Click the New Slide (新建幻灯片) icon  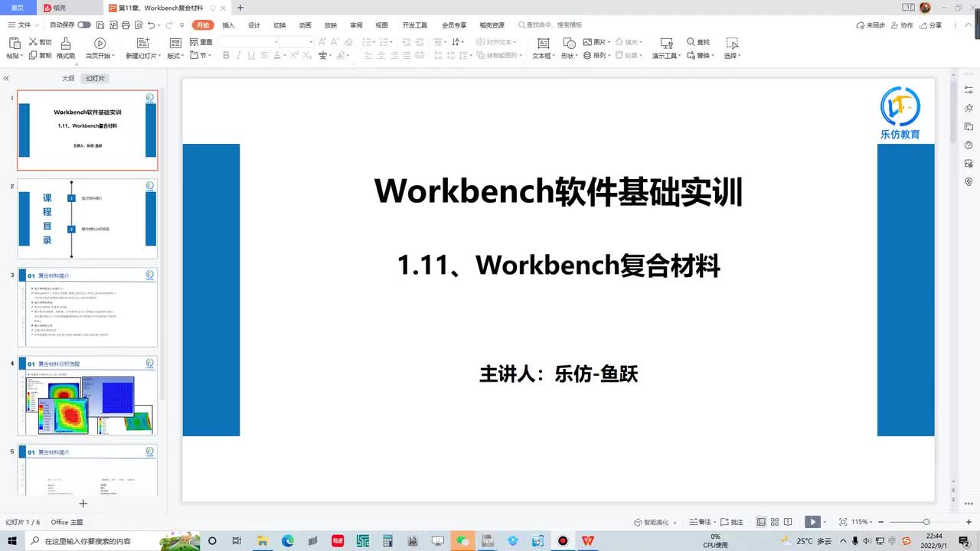[x=143, y=43]
